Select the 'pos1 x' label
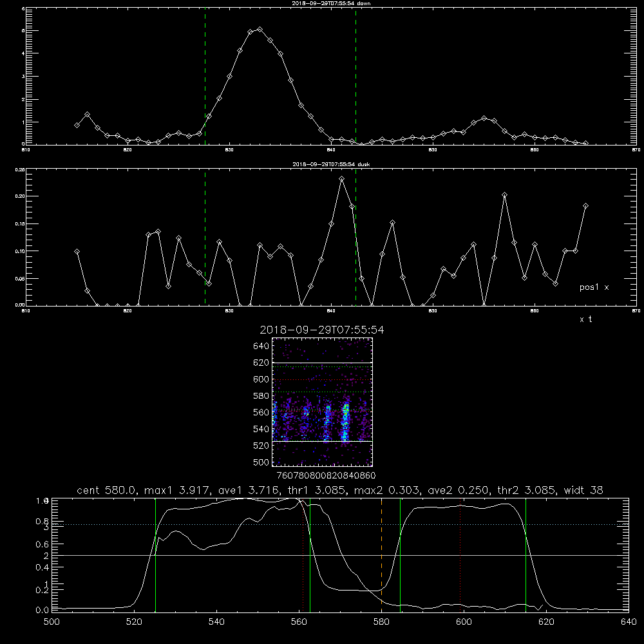The width and height of the screenshot is (644, 644). point(594,287)
